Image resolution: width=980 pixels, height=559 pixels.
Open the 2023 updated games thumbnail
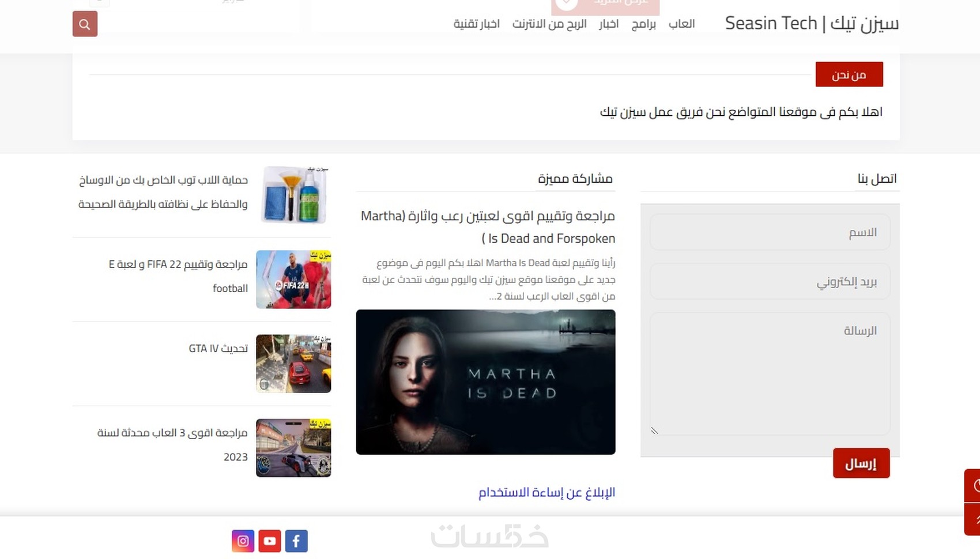coord(293,448)
